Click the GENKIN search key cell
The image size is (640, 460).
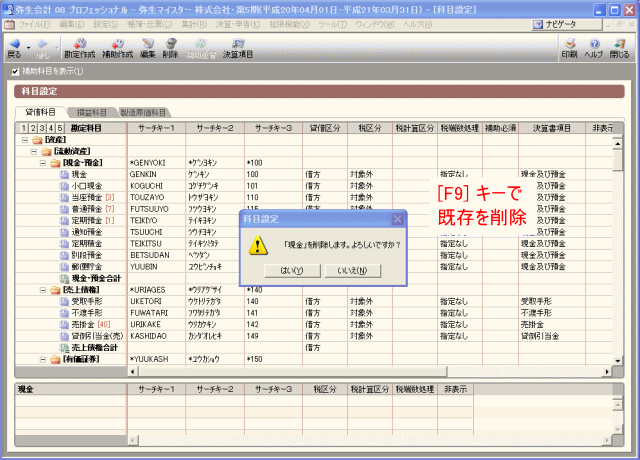(x=156, y=175)
